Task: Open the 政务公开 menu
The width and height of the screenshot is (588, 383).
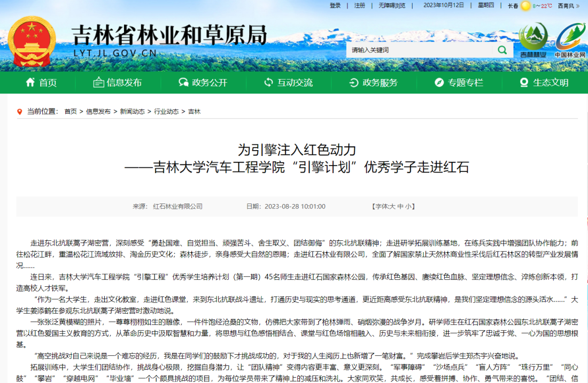Action: point(203,82)
